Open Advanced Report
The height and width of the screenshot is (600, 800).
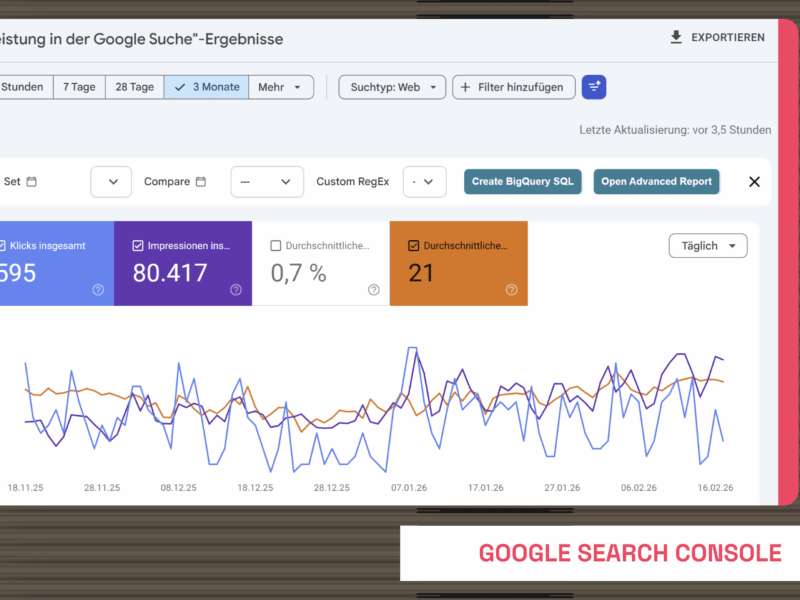(x=656, y=181)
